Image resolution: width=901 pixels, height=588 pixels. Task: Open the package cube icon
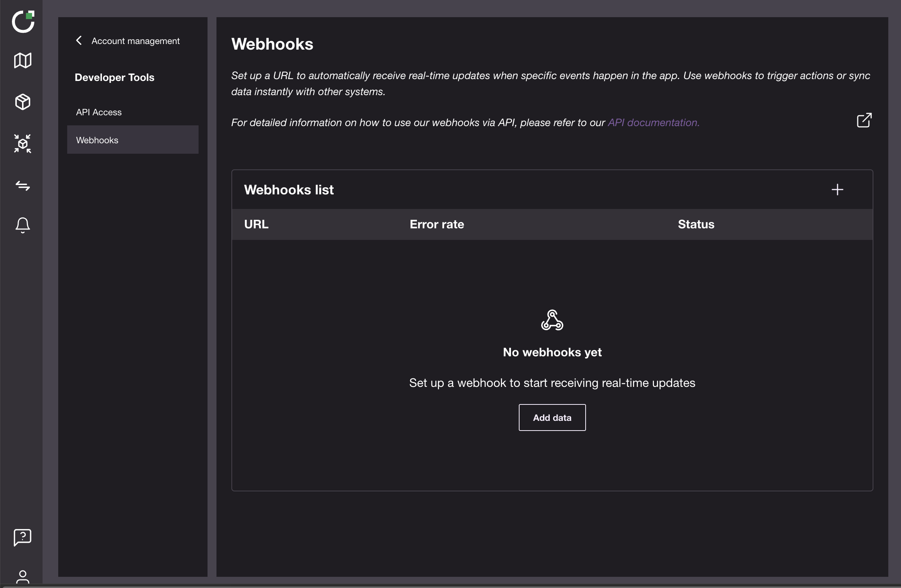(23, 102)
